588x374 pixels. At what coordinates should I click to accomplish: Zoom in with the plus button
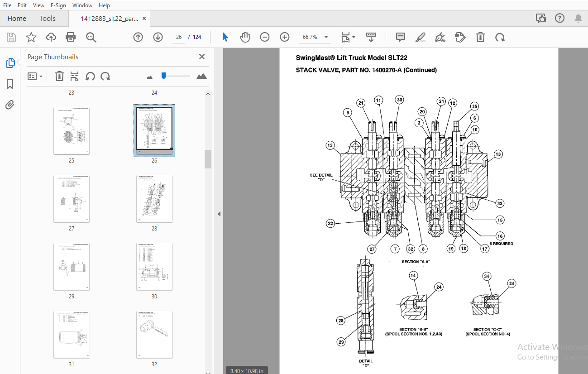coord(284,37)
